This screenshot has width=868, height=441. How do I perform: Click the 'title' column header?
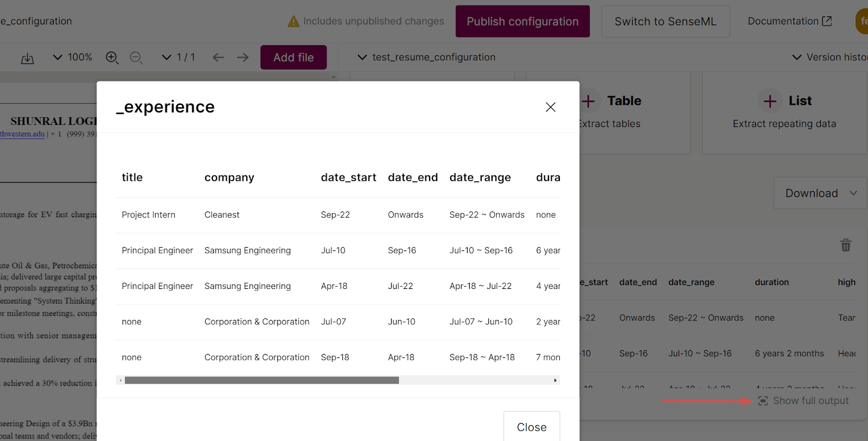tap(132, 177)
